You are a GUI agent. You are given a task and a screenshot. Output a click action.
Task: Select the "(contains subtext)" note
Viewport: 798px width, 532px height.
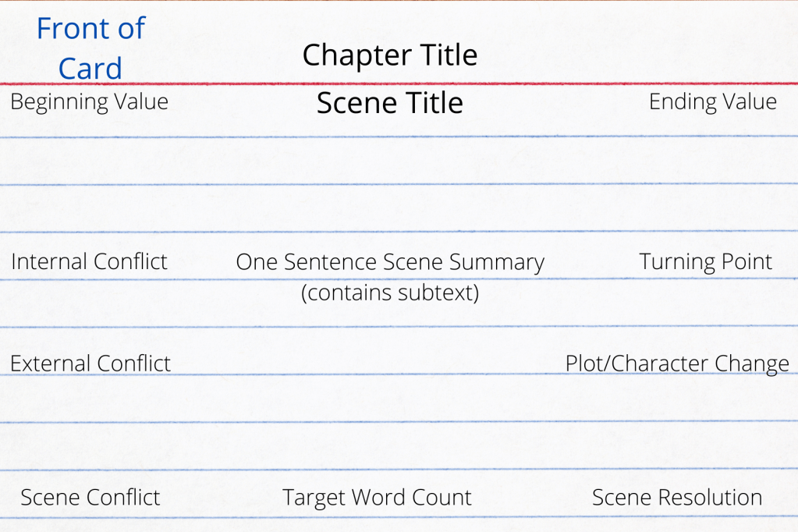pos(389,293)
